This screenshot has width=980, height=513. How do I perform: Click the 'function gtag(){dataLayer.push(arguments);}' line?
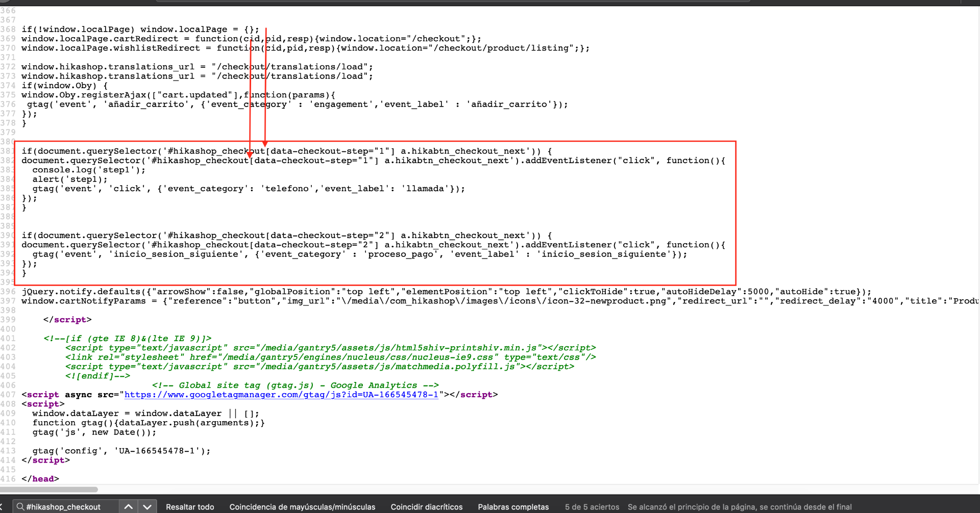point(149,423)
